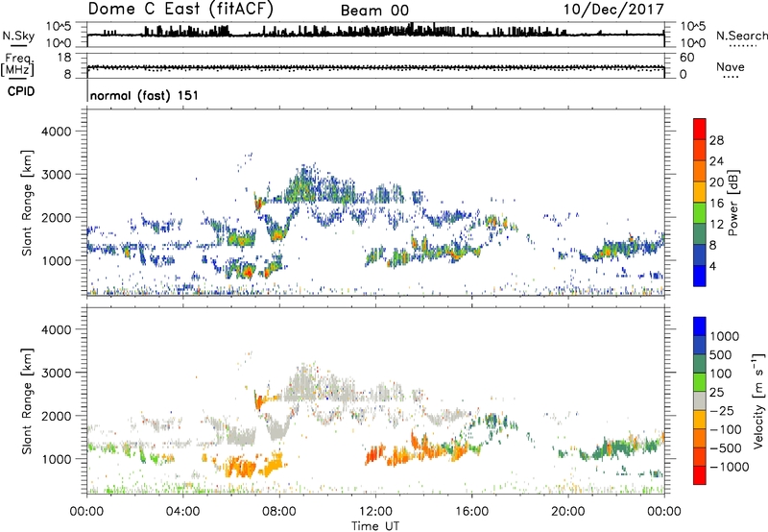Click the blue bottom segment of the power colorbar
This screenshot has width=768, height=532.
(700, 276)
